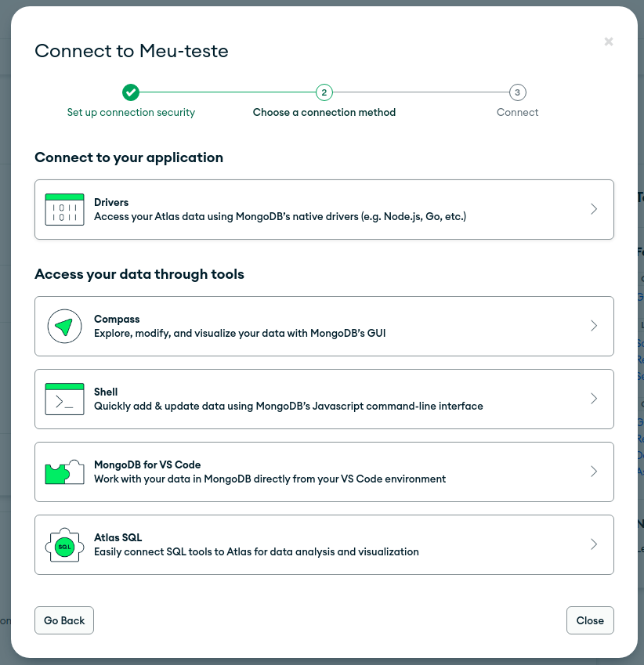Expand the Shell option chevron
The image size is (644, 665).
coord(594,399)
